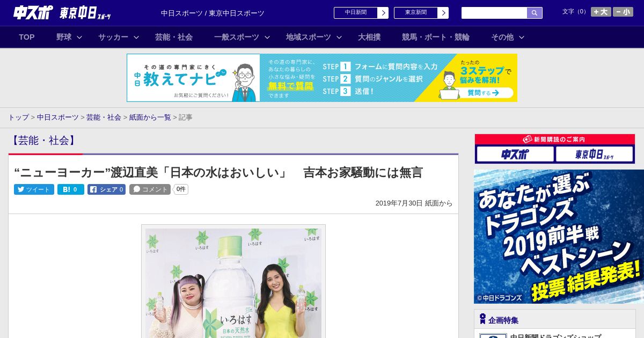Viewport: 644px width, 338px height.
Task: Go to 紙面から一覧 breadcrumb link
Action: pos(150,117)
